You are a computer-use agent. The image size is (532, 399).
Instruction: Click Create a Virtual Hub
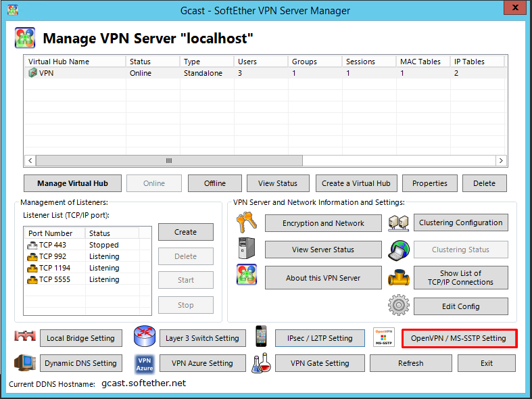(356, 183)
